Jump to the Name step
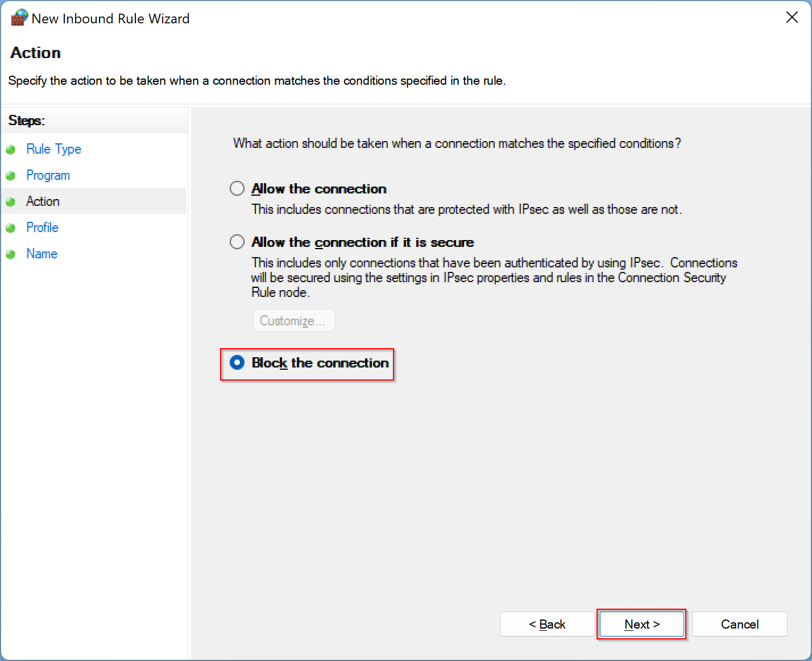The height and width of the screenshot is (661, 812). [x=42, y=253]
